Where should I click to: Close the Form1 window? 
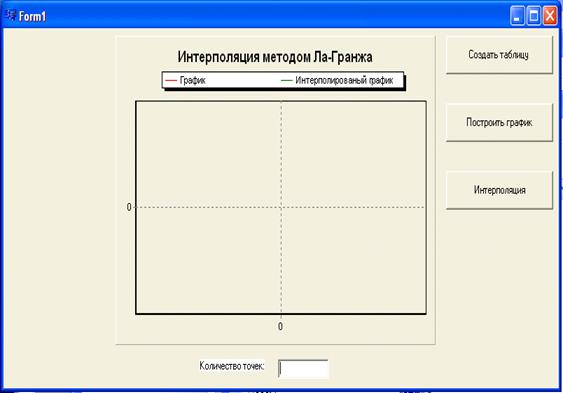tap(550, 16)
